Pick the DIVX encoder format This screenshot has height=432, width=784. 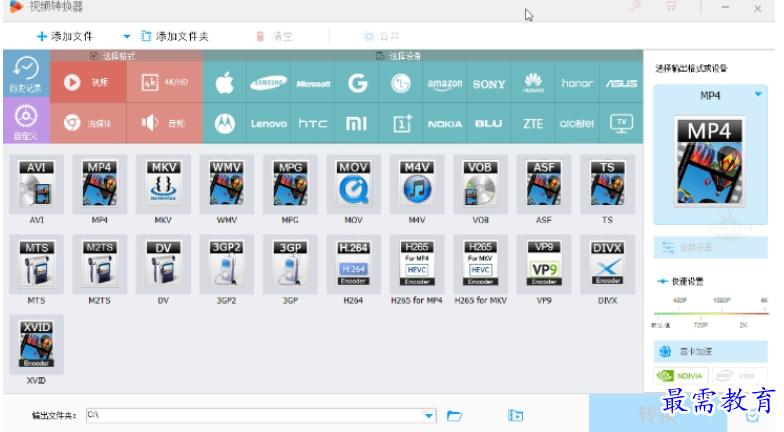608,264
